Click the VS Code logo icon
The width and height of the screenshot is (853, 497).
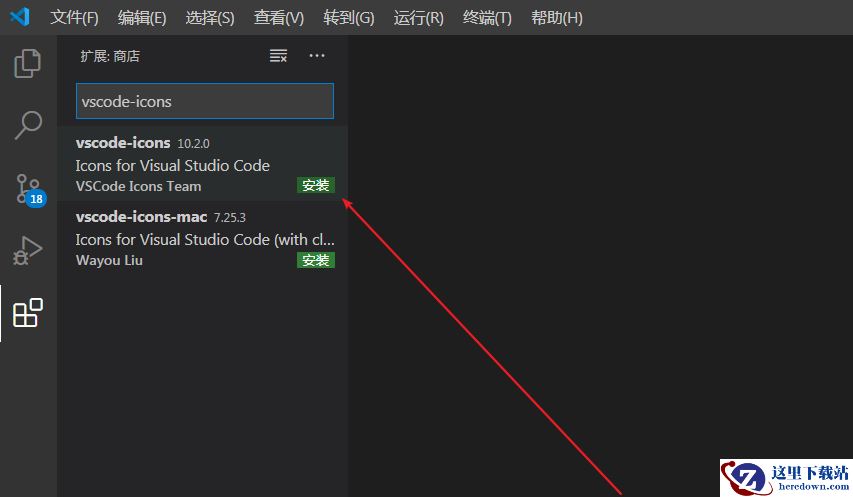[x=20, y=17]
